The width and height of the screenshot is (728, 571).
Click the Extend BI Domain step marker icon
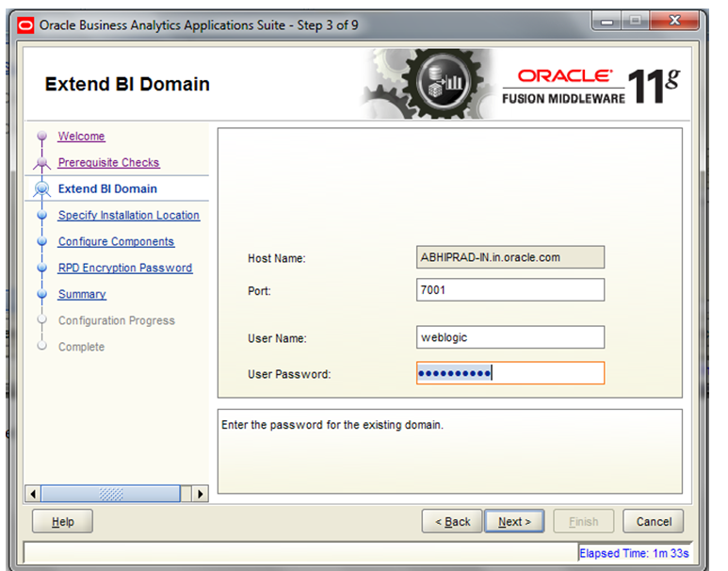41,188
